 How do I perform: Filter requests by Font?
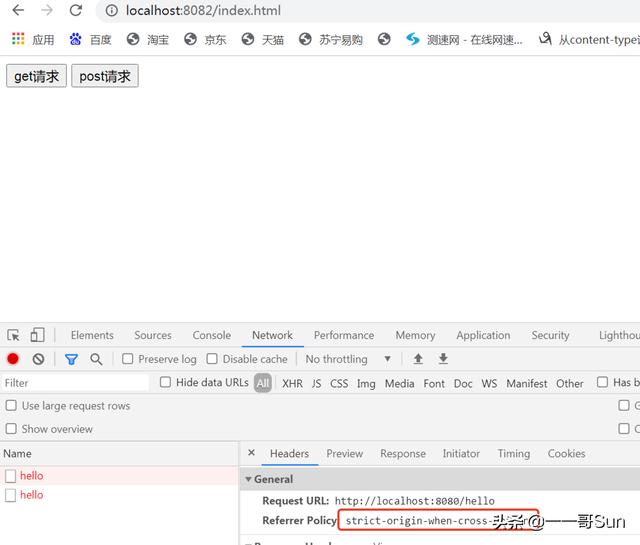(434, 383)
